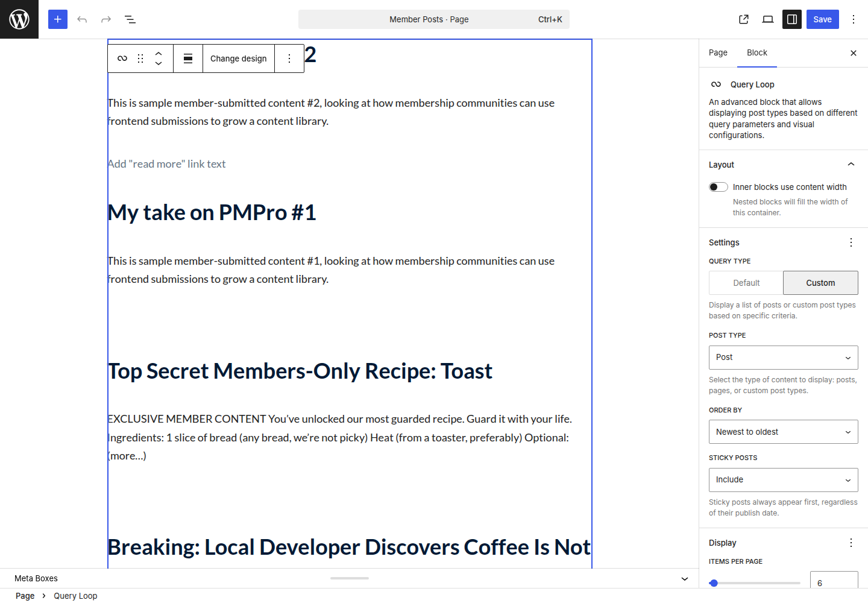This screenshot has width=868, height=603.
Task: Select the Default query type
Action: [746, 283]
